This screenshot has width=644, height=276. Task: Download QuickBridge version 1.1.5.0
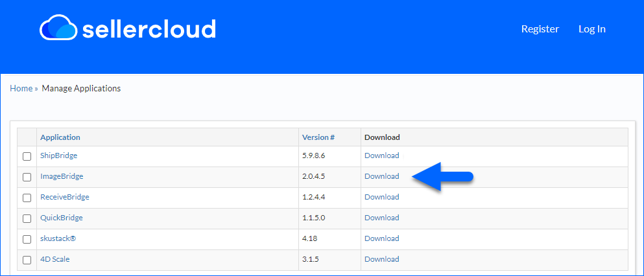pos(381,218)
